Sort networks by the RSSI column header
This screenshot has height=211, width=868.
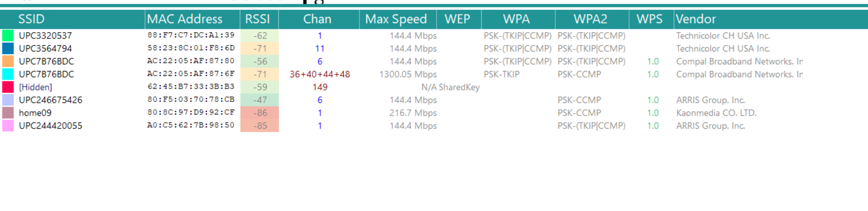coord(257,19)
